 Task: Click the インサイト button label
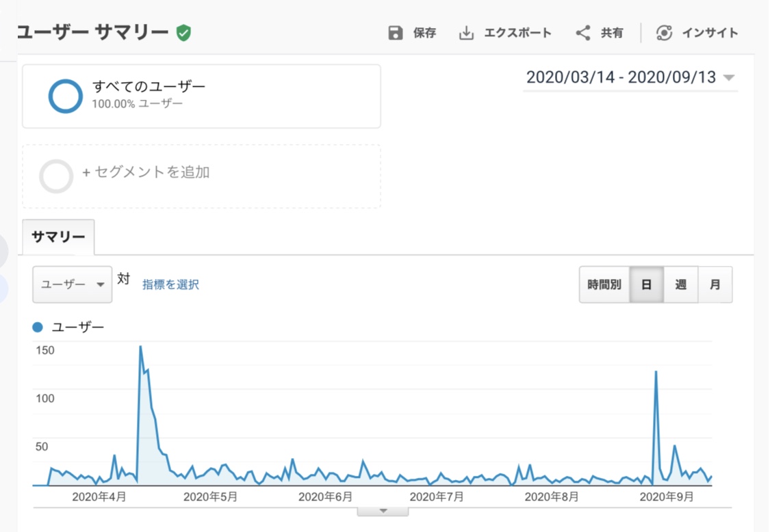point(710,33)
